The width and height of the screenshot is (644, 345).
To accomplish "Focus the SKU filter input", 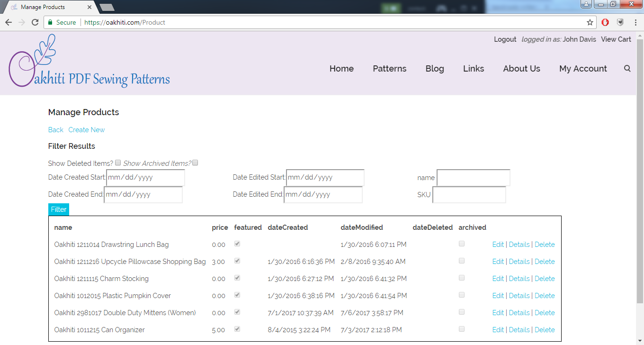I will click(469, 195).
